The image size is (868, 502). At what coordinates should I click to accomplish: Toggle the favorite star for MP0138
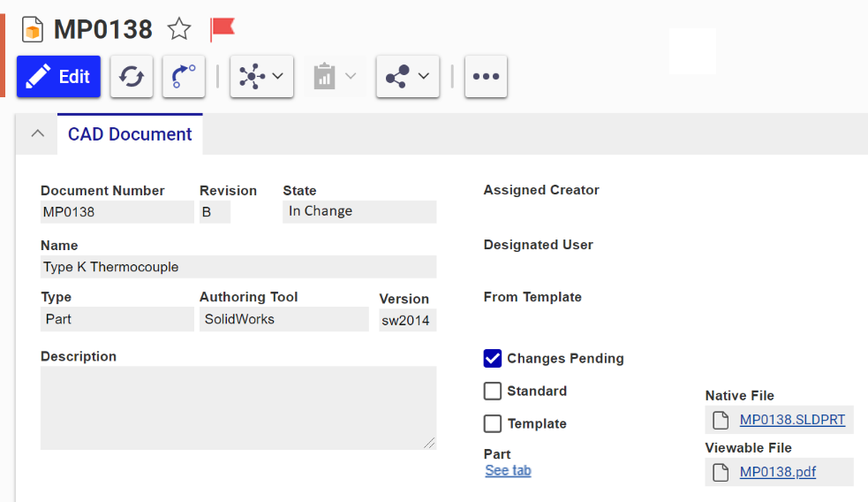[x=179, y=29]
